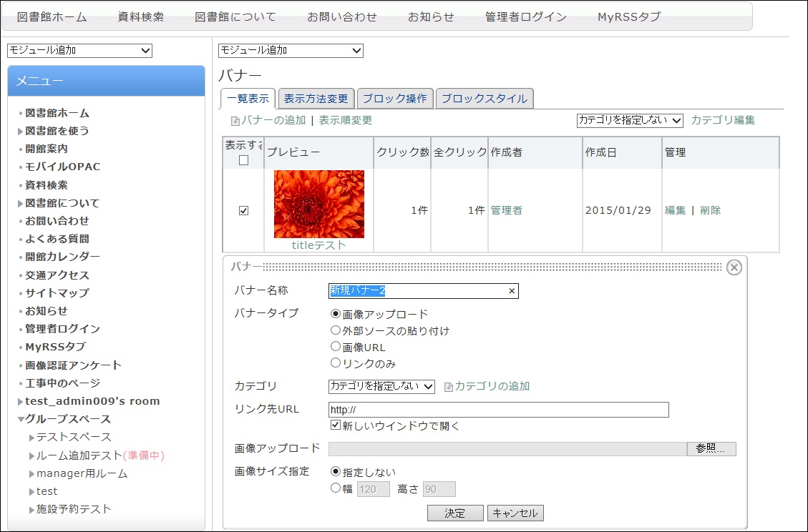Select the リンクのみ banner type
This screenshot has width=808, height=532.
click(x=335, y=363)
